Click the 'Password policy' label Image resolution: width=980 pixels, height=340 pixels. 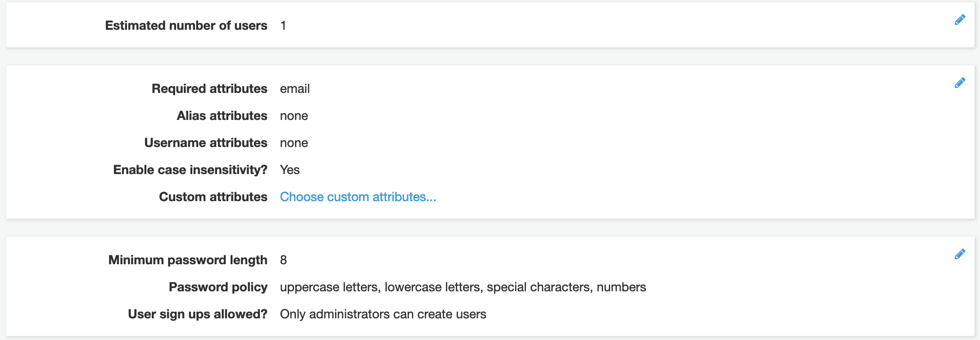tap(218, 287)
